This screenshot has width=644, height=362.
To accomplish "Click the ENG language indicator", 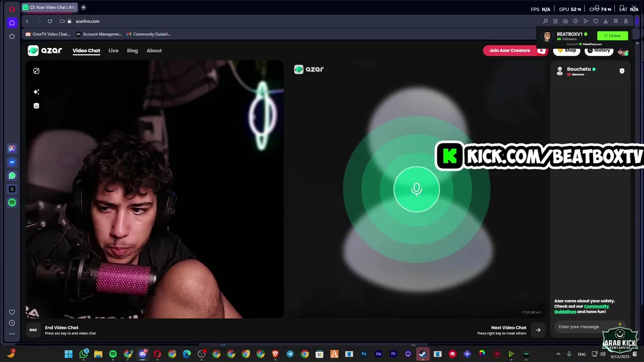I will [582, 354].
